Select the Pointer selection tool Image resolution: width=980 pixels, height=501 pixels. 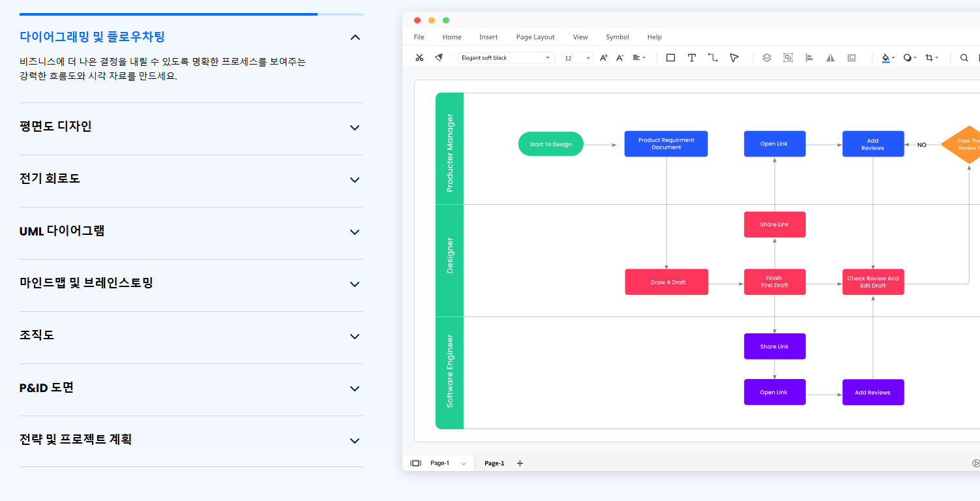coord(734,57)
